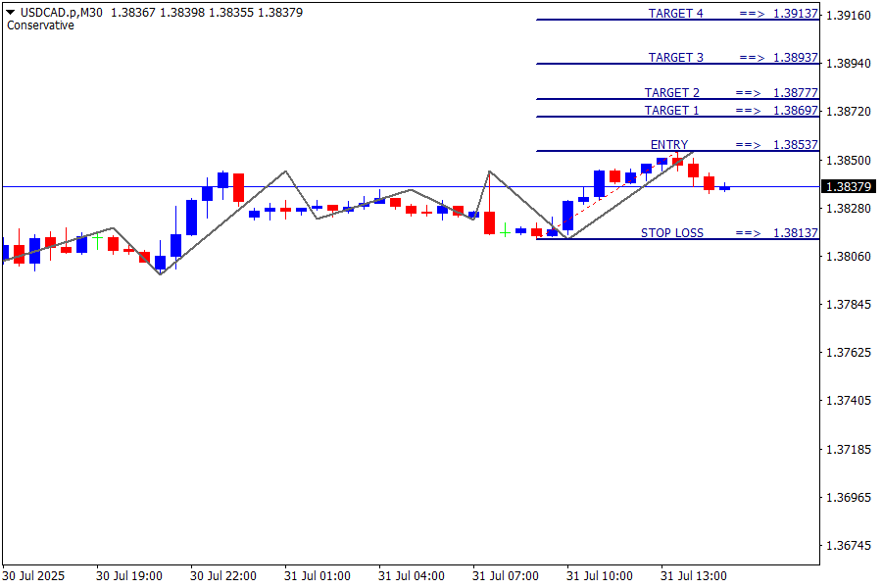This screenshot has height=588, width=882.
Task: Click the 1.38060 price scale label
Action: click(849, 257)
